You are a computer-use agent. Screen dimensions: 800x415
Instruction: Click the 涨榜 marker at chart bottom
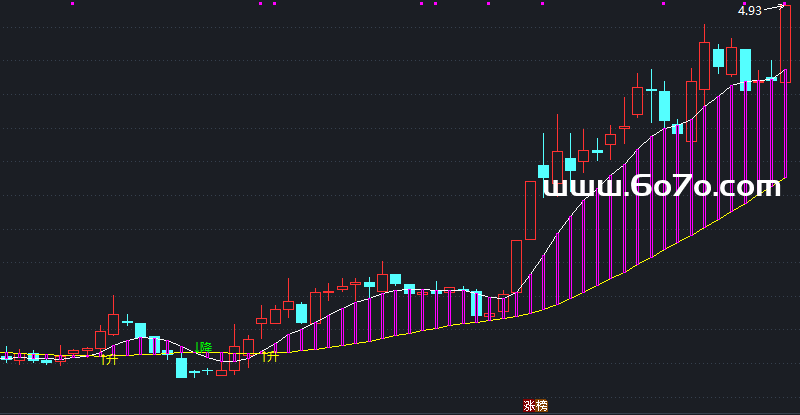click(536, 405)
